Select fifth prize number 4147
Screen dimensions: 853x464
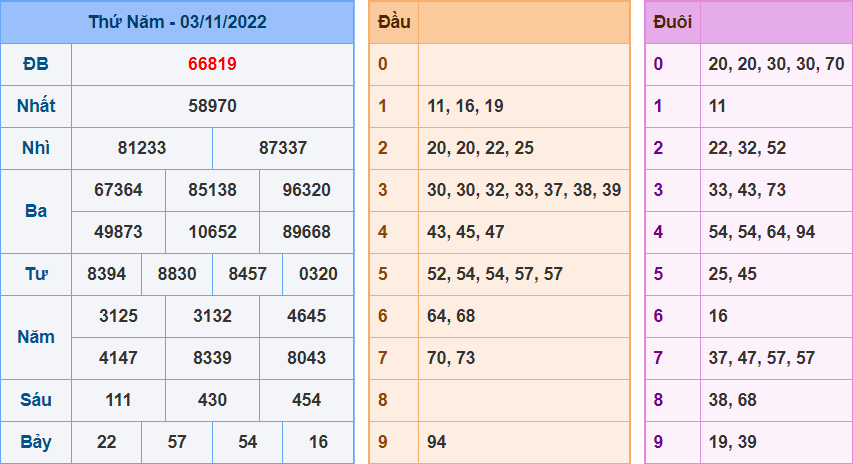[x=118, y=357]
